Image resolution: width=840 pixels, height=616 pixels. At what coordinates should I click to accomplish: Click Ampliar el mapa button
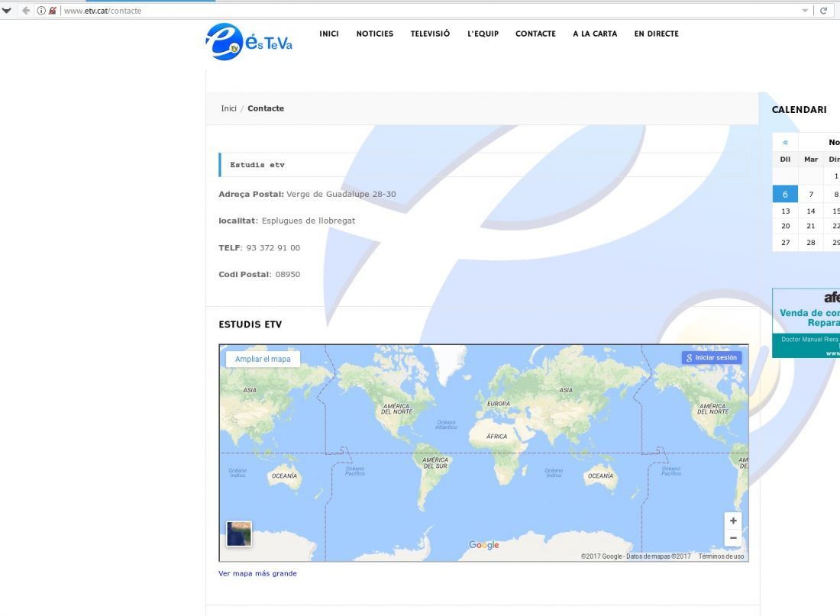tap(263, 359)
